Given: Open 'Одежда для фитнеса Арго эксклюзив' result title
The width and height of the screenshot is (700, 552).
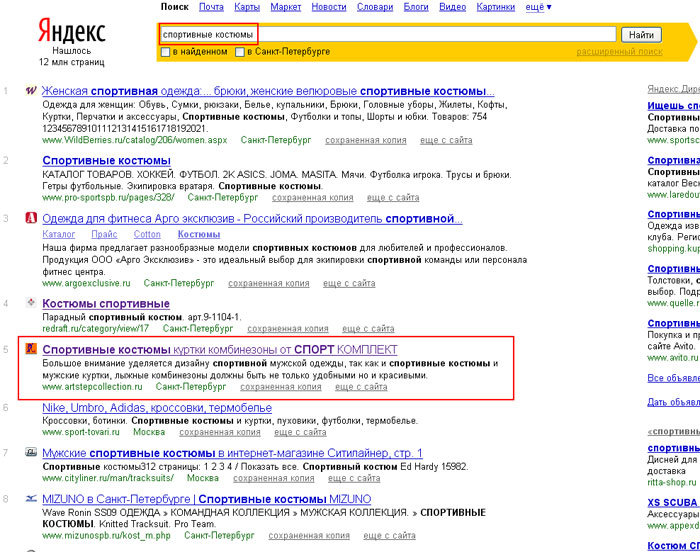Looking at the screenshot, I should (252, 219).
